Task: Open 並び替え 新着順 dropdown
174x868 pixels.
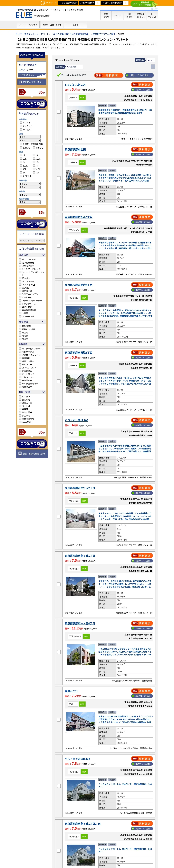Action: (75, 67)
